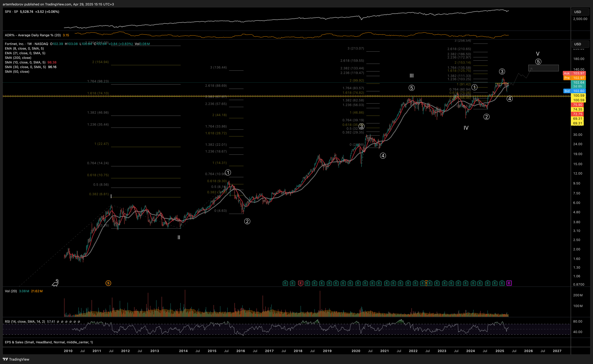
Task: Click the wave III label
Action: pos(412,76)
